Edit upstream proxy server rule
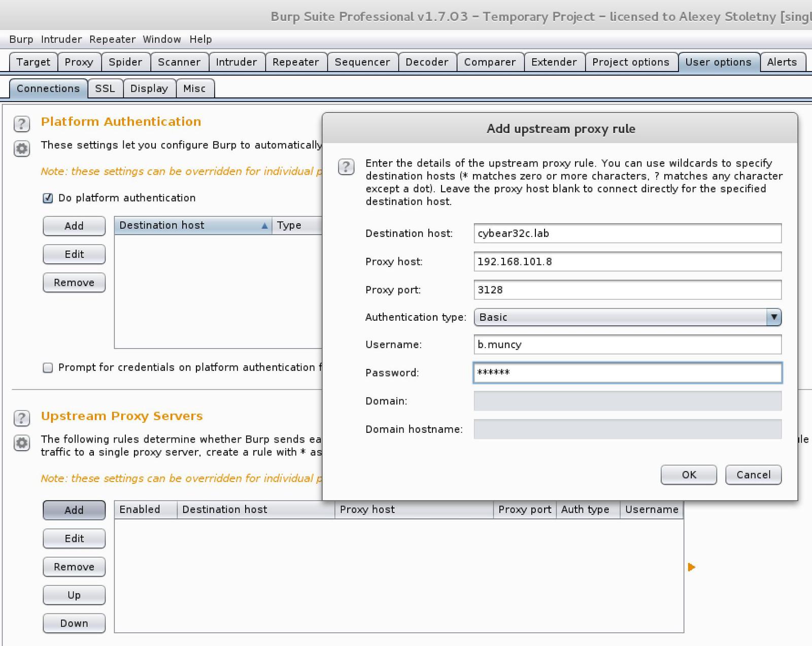This screenshot has height=646, width=812. pos(74,538)
